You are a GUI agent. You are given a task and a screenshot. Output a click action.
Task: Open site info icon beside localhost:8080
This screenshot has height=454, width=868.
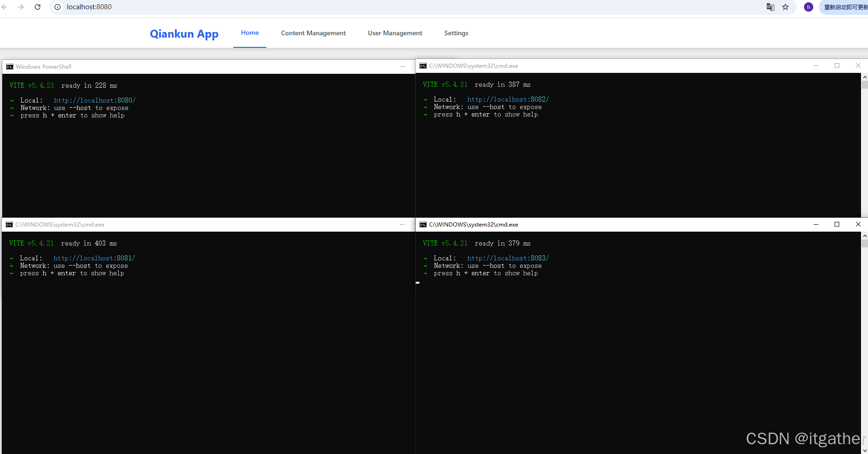point(58,7)
